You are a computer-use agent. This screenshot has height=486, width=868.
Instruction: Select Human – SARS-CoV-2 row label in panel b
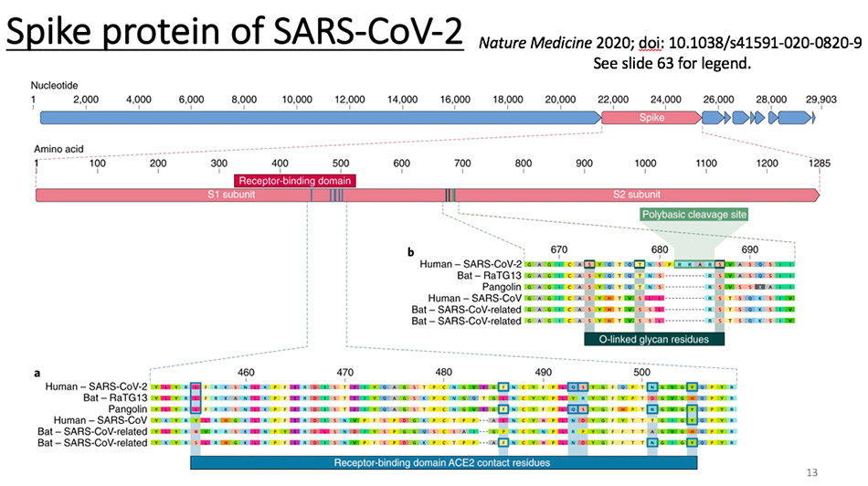coord(470,265)
